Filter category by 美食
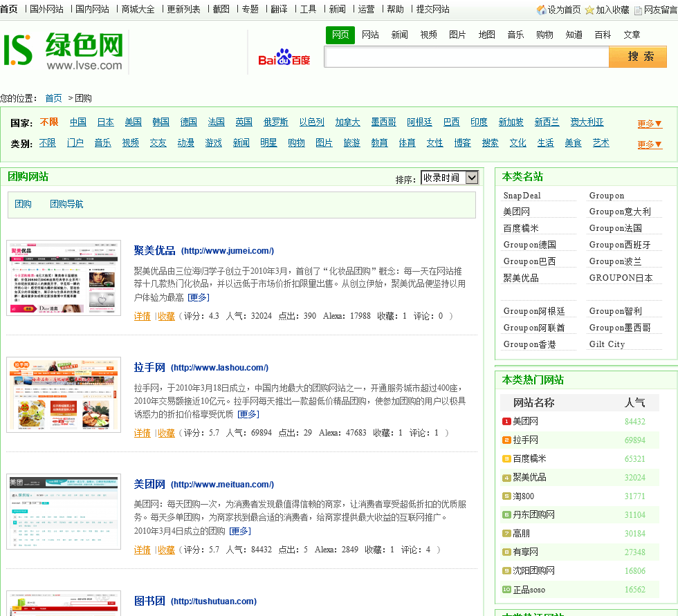 click(573, 143)
